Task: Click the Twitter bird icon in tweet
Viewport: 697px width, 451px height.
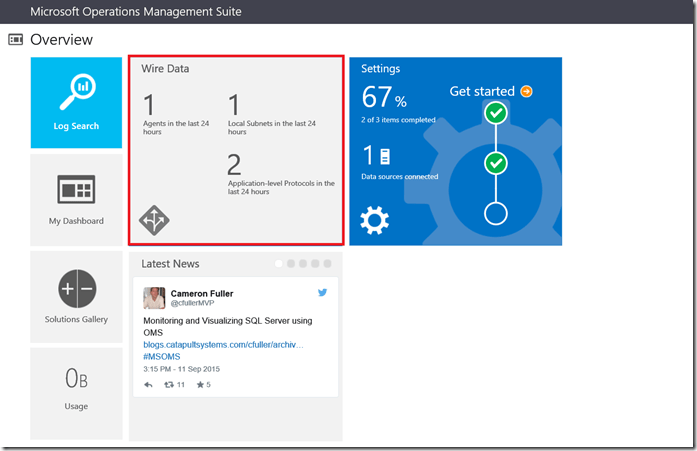Action: pos(323,292)
